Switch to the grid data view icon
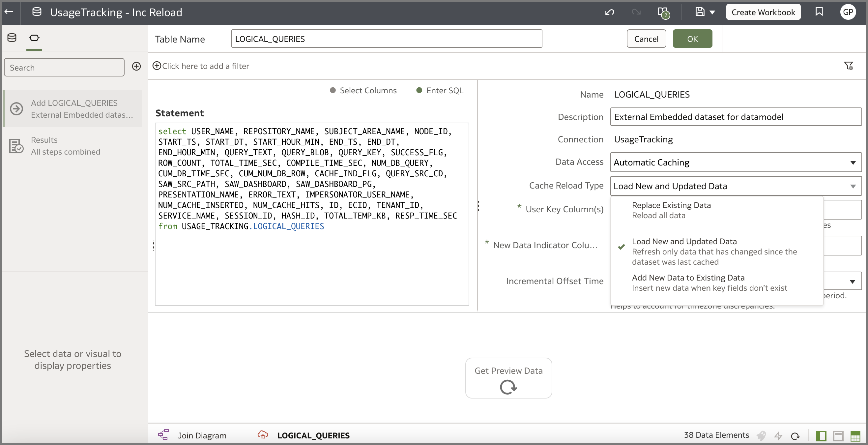Image resolution: width=868 pixels, height=445 pixels. 855,435
